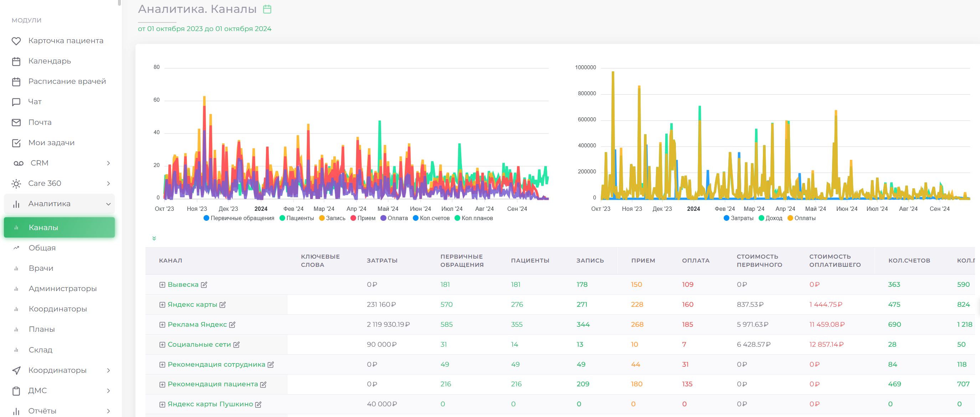Image resolution: width=980 pixels, height=417 pixels.
Task: Toggle Запись series in chart legend
Action: 332,218
